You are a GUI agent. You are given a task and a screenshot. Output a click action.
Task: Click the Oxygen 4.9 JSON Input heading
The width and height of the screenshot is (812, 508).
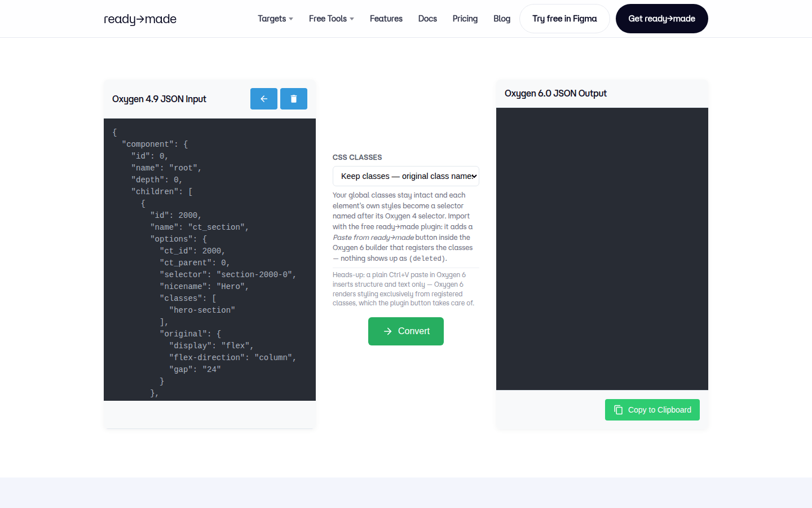[159, 99]
